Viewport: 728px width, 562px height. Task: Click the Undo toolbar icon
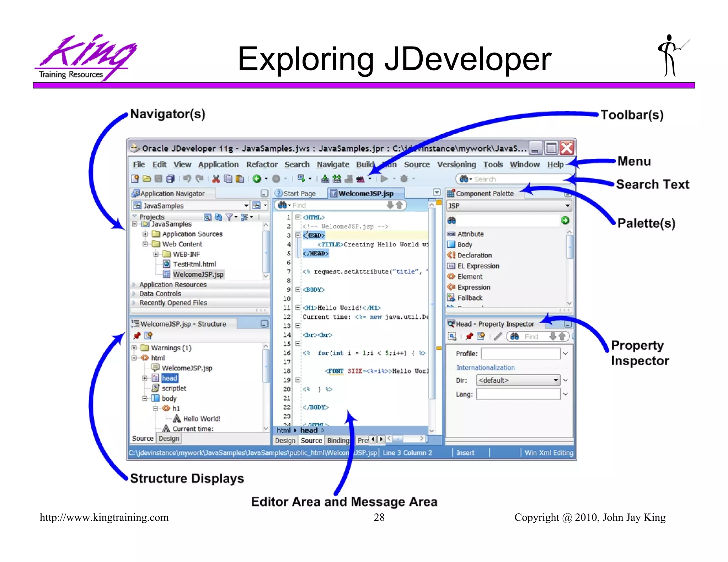(187, 179)
